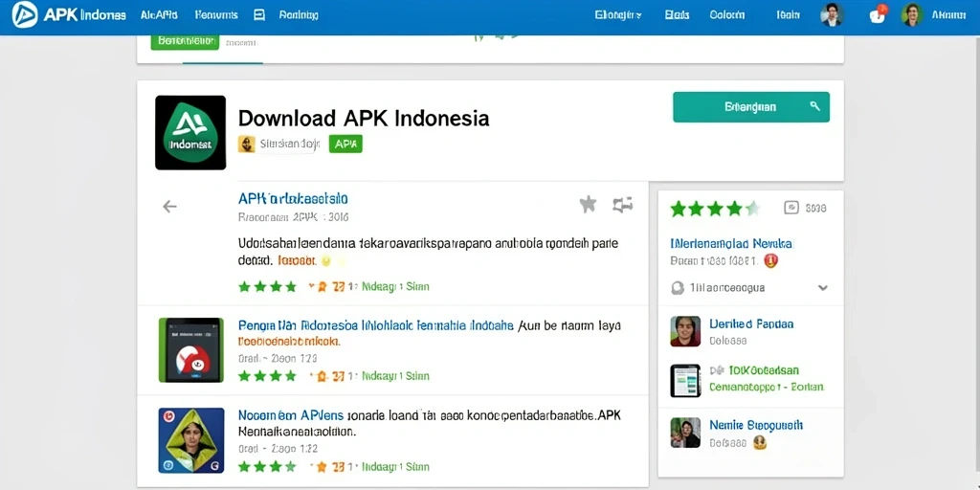Open the thumbnail of phone app with red logo
Viewport: 980px width, 490px height.
(190, 350)
